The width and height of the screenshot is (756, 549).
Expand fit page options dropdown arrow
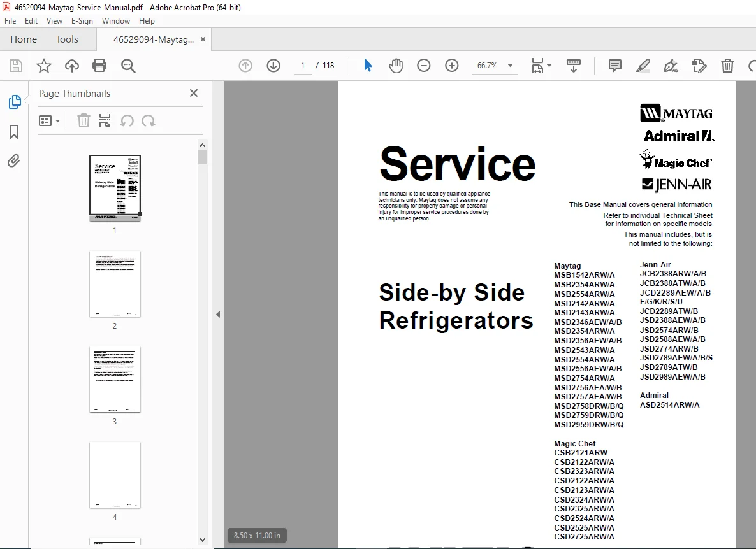549,66
